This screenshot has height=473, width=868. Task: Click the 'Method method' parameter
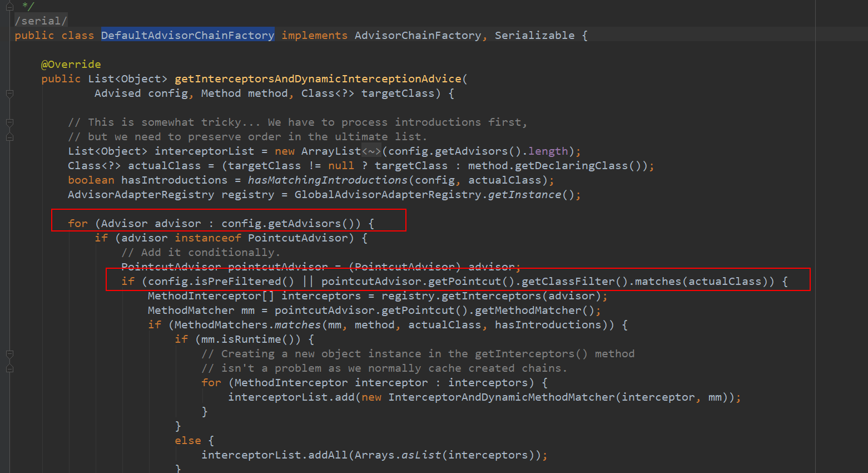click(x=244, y=93)
